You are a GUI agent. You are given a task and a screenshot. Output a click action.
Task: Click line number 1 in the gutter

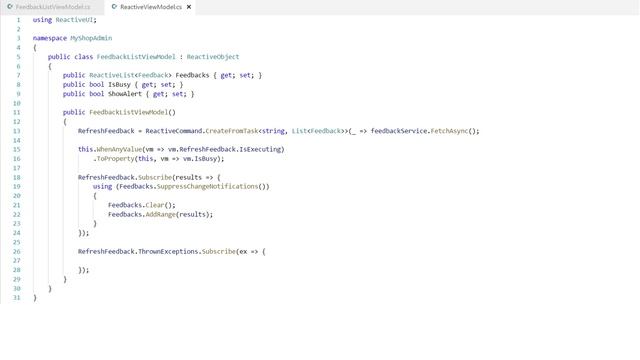coord(18,20)
